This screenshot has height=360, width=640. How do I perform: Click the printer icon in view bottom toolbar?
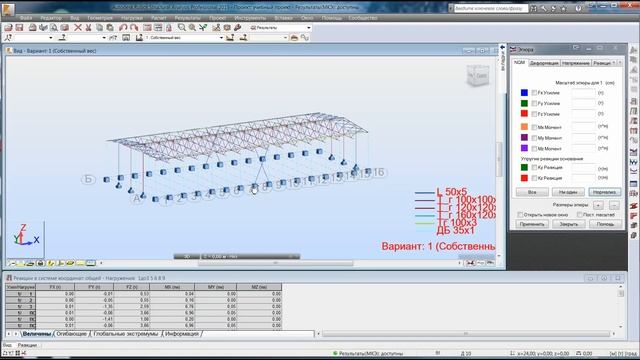coord(40,263)
